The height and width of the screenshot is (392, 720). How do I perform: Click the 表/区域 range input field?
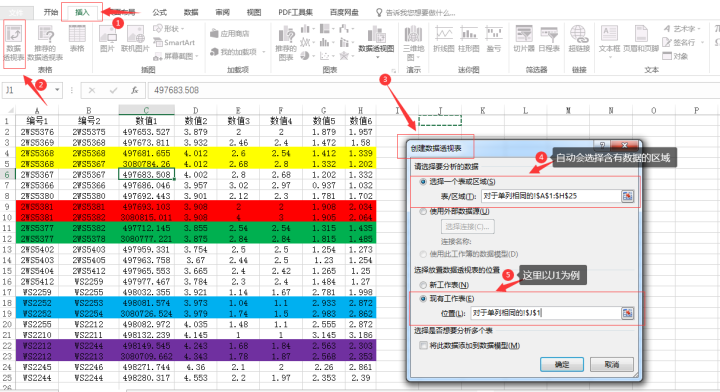click(x=551, y=196)
